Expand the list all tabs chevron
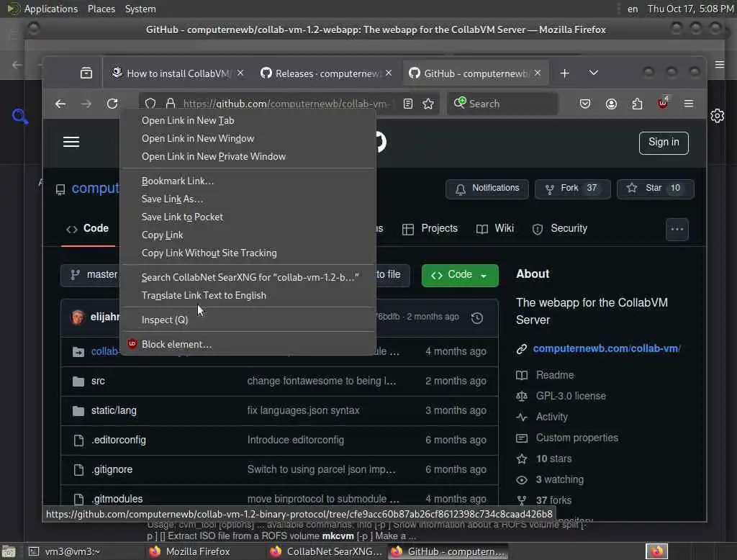The image size is (737, 560). (x=594, y=73)
